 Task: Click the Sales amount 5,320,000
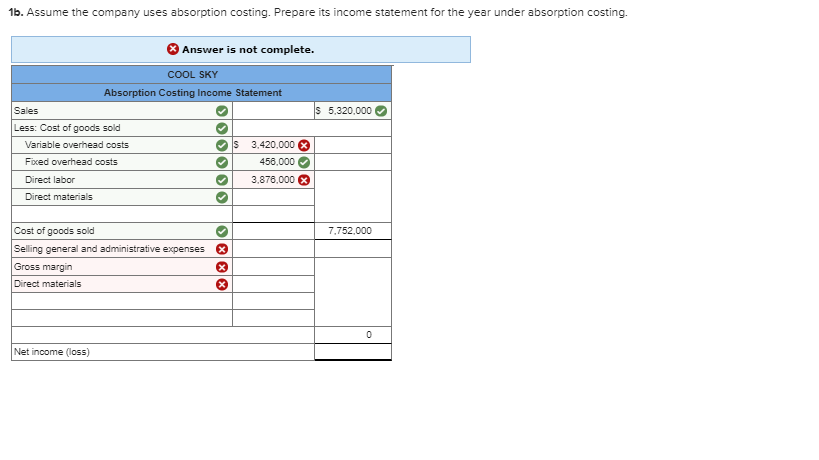pos(350,111)
